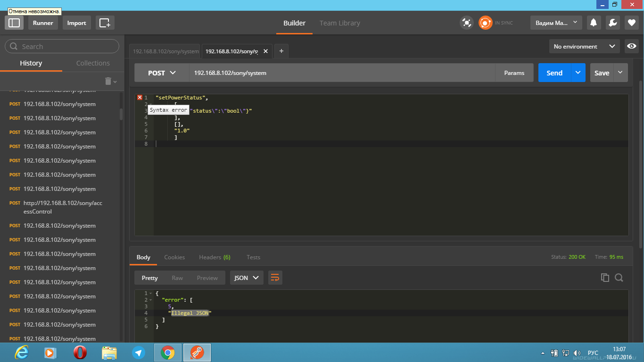Click the "setPowerStatus" line in editor
This screenshot has height=362, width=644.
point(182,98)
